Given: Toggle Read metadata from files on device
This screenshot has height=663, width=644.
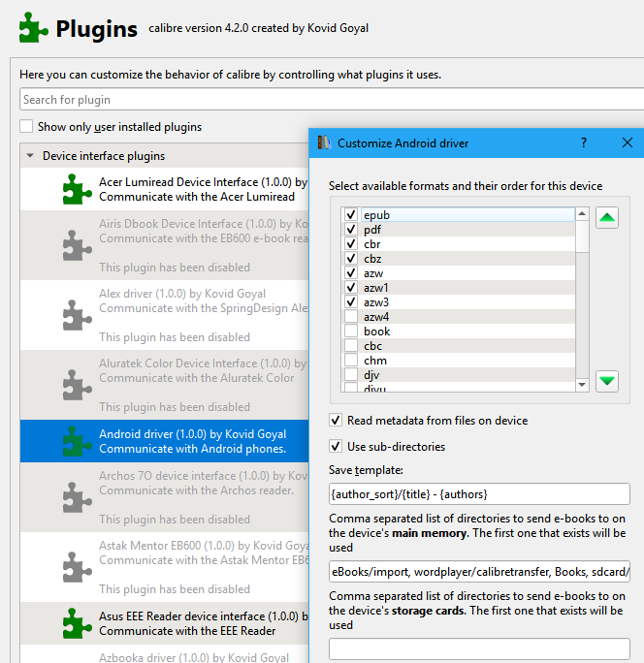Looking at the screenshot, I should 336,421.
